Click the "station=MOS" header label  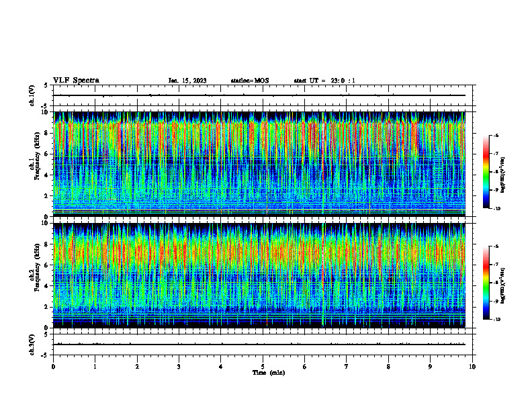pyautogui.click(x=250, y=81)
